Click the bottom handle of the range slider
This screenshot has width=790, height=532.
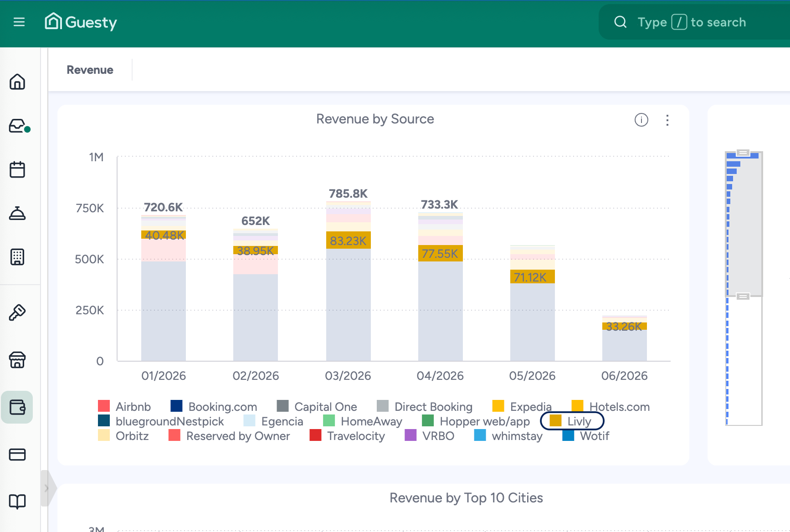point(743,297)
